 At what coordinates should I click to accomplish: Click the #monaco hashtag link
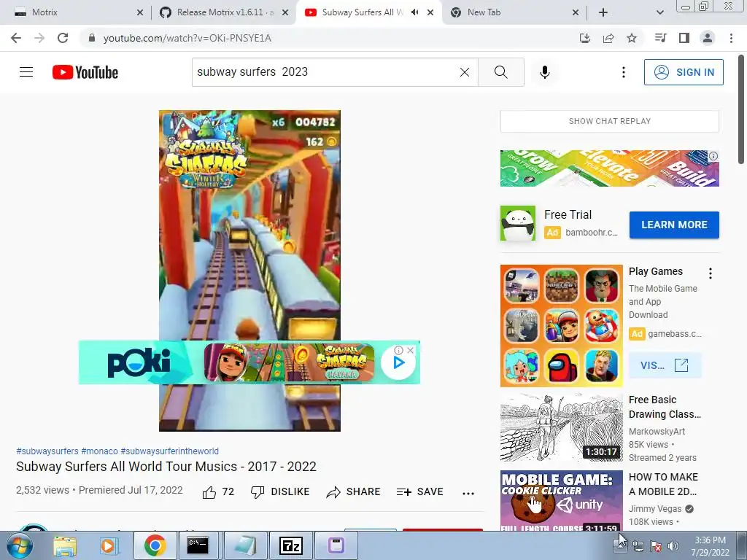pyautogui.click(x=99, y=451)
